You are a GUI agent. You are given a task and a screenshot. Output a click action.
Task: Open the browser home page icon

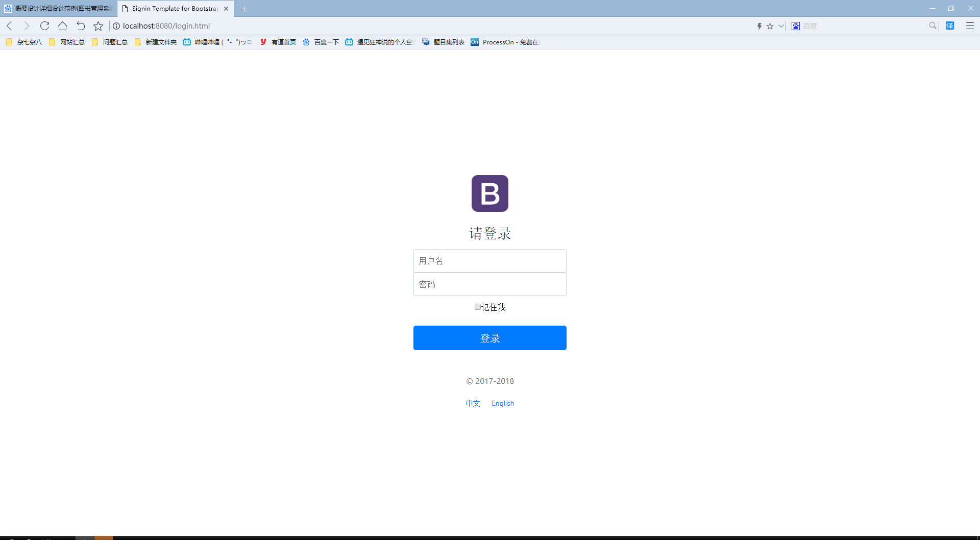coord(63,26)
